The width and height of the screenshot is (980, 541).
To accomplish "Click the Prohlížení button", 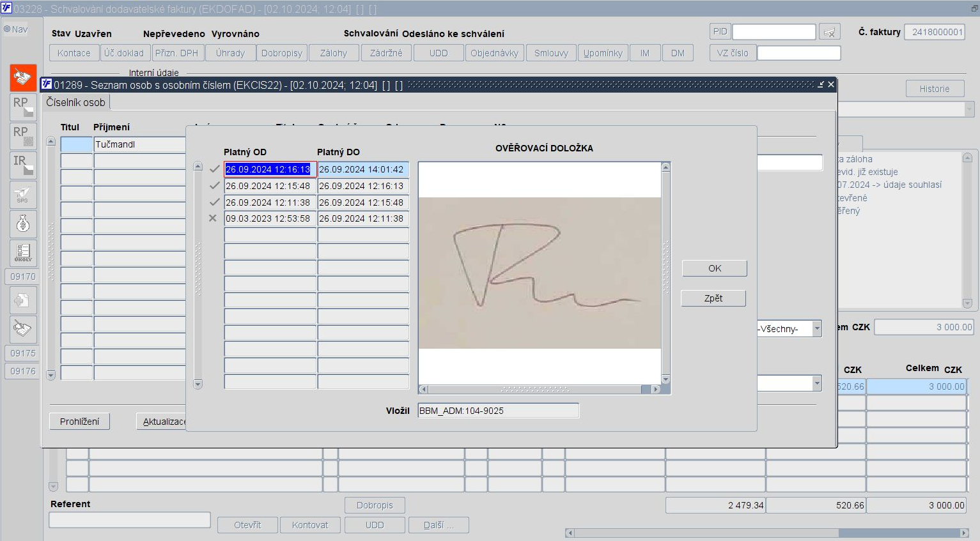I will pyautogui.click(x=80, y=422).
